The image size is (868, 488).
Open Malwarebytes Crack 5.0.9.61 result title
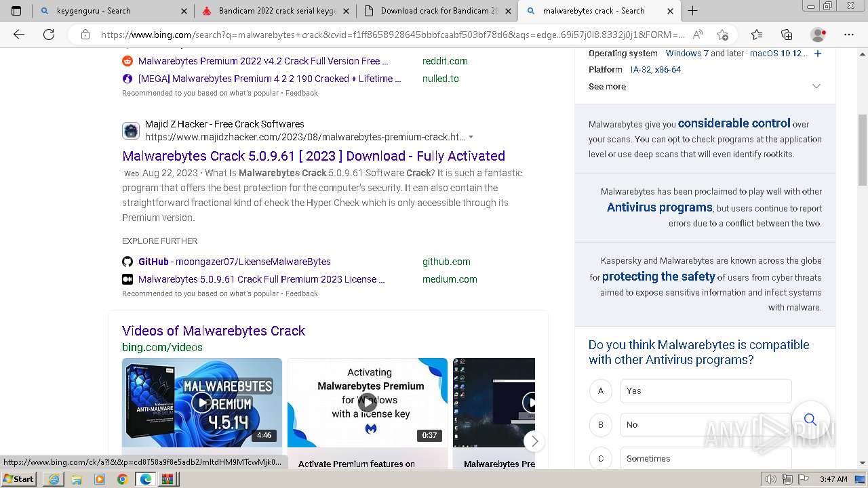click(313, 156)
